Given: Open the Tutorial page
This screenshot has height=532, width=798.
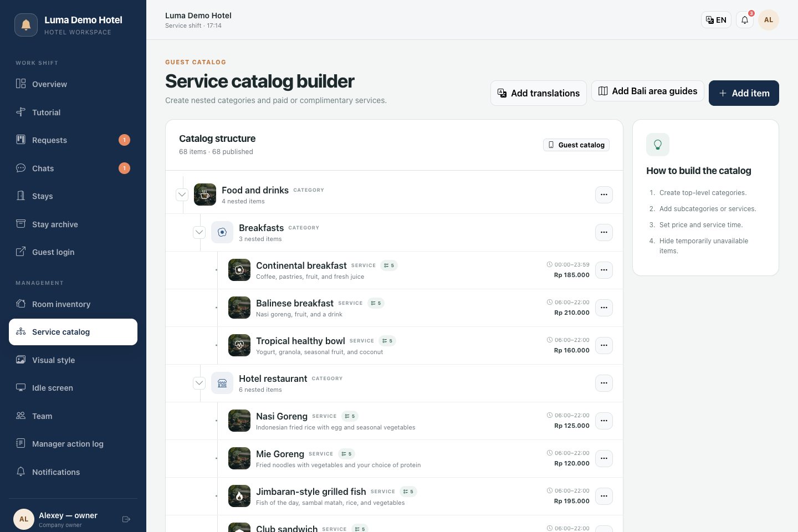Looking at the screenshot, I should (x=73, y=112).
